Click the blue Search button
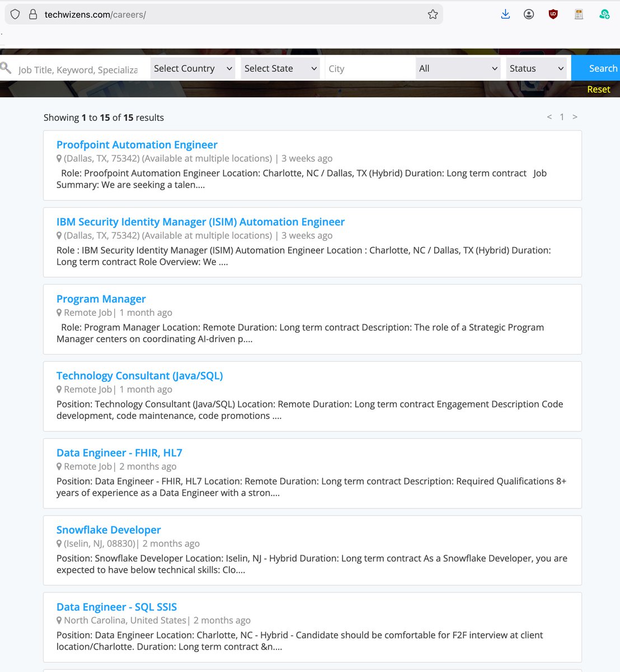This screenshot has height=672, width=620. tap(596, 68)
